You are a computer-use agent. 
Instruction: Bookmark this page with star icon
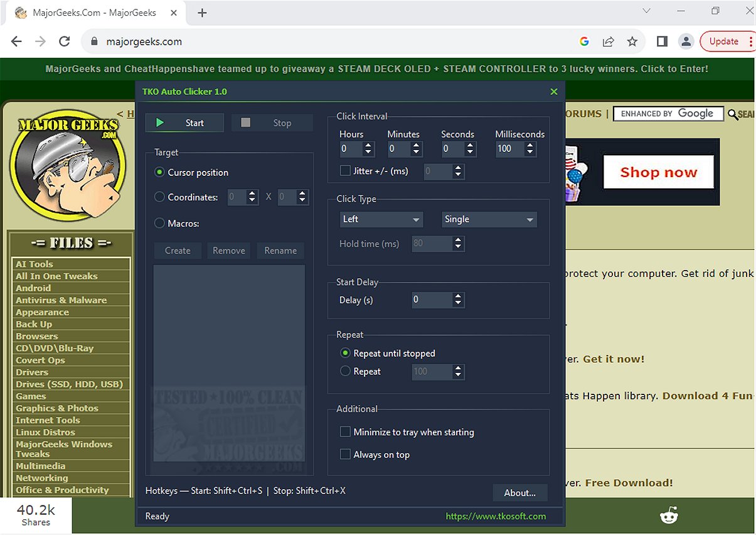632,41
